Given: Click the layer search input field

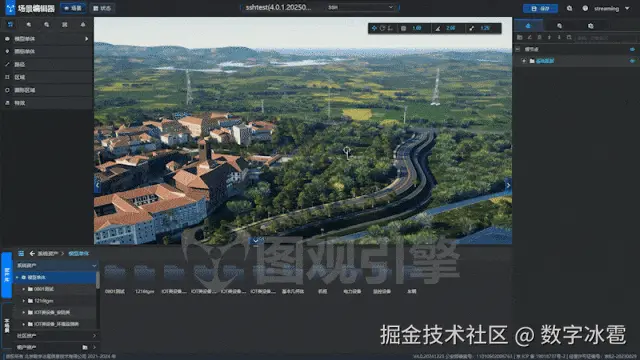Looking at the screenshot, I should (x=606, y=38).
